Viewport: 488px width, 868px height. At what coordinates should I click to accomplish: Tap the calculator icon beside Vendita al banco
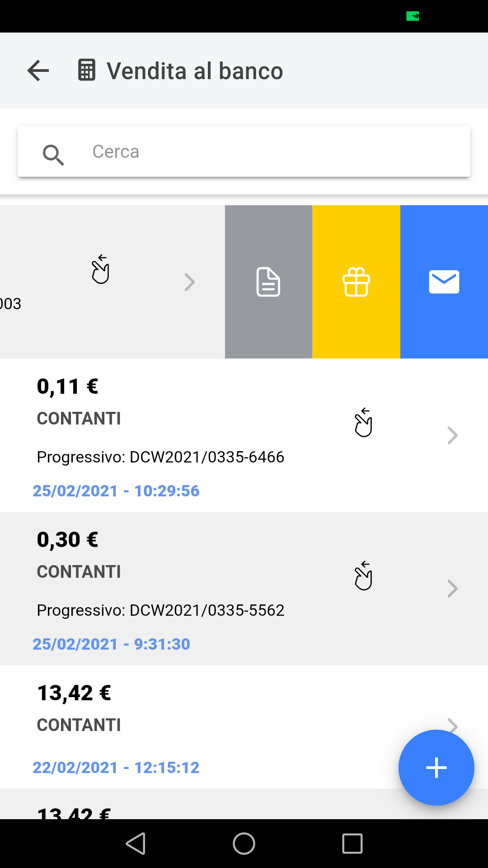click(x=87, y=71)
